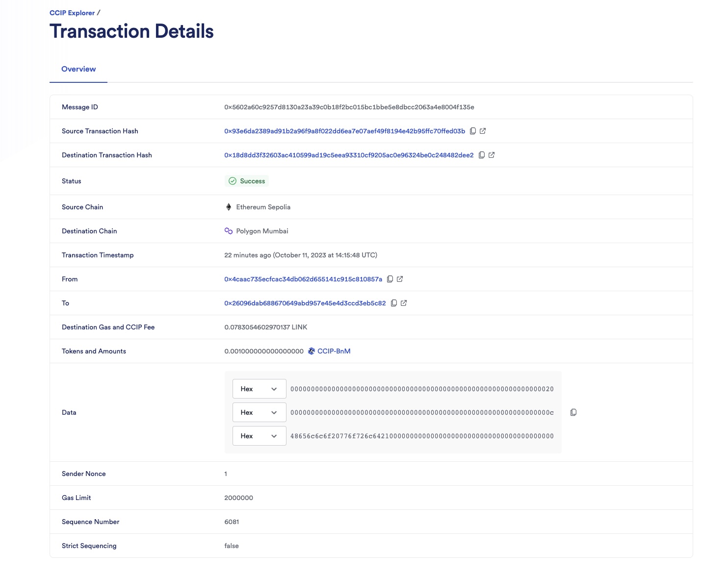Open From address external link icon
Image resolution: width=728 pixels, height=577 pixels.
coord(400,279)
